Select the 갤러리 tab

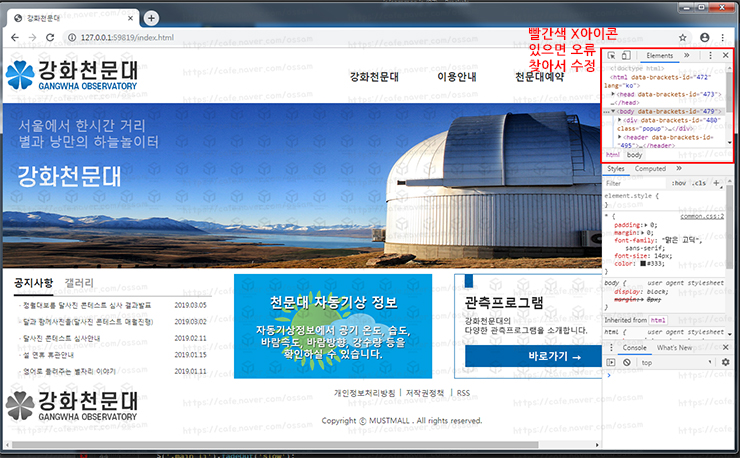(x=79, y=283)
